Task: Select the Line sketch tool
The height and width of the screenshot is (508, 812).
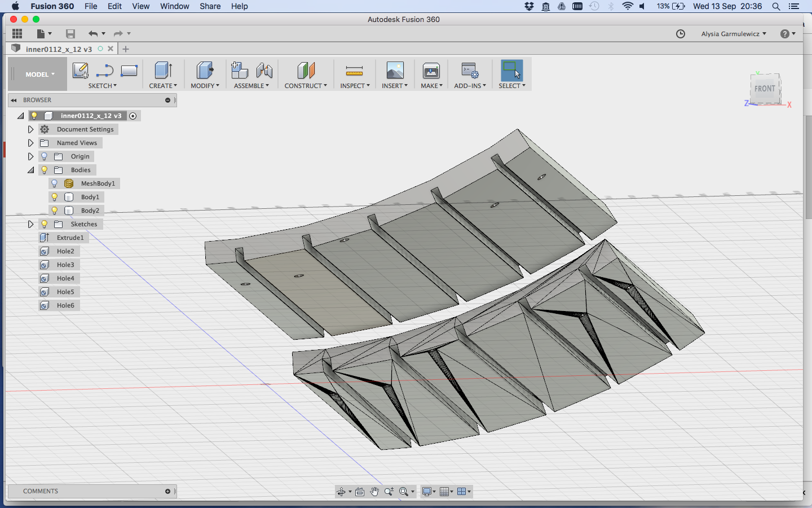Action: (105, 71)
